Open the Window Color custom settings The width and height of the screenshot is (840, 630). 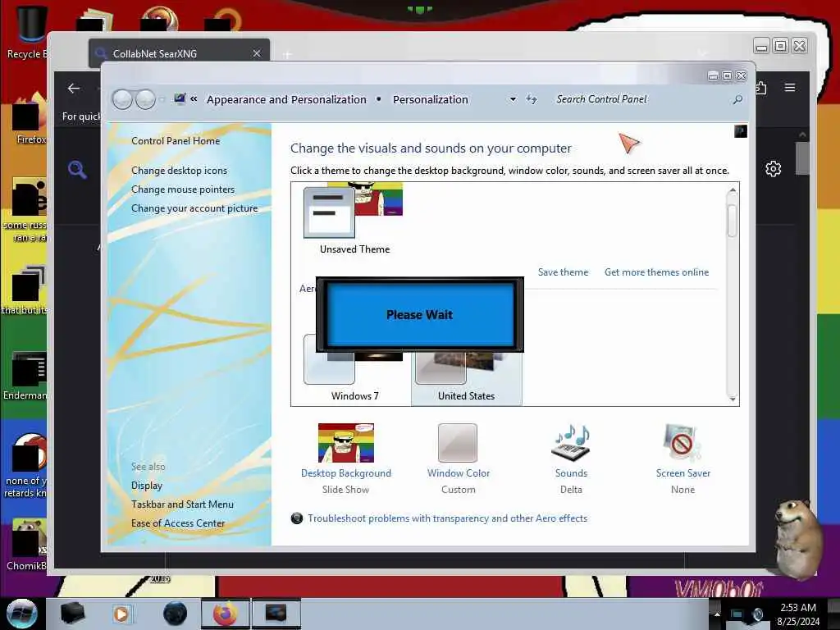[458, 459]
